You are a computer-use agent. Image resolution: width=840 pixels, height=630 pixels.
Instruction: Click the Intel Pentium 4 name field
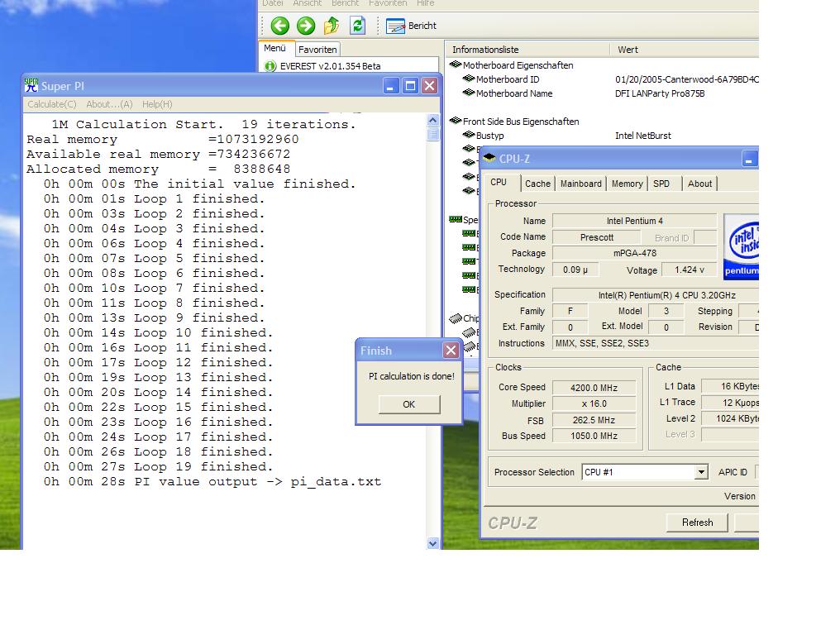point(635,221)
